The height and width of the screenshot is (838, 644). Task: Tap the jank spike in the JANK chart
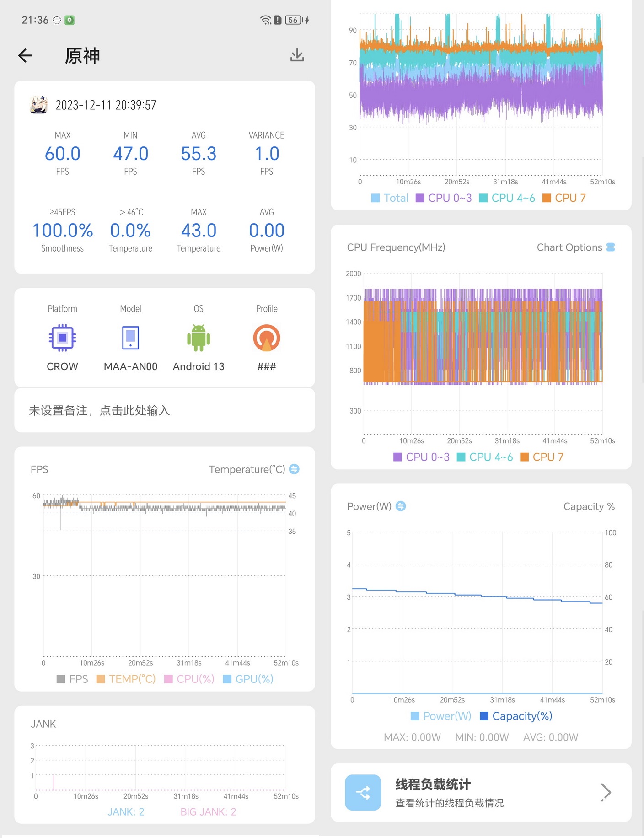(54, 782)
